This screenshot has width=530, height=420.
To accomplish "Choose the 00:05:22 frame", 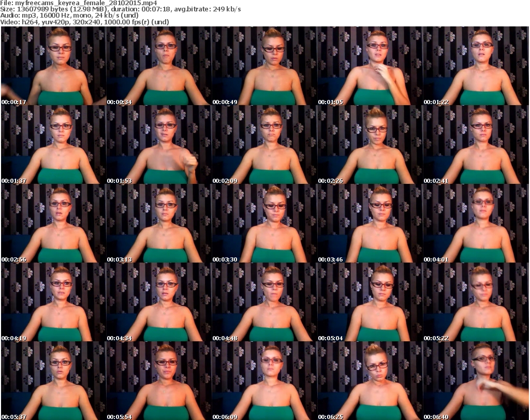I will click(476, 302).
